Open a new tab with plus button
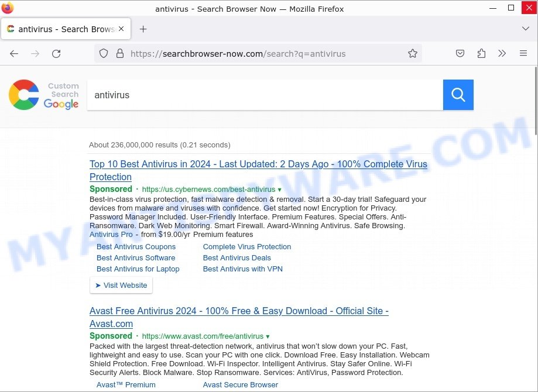This screenshot has height=392, width=538. coord(143,29)
